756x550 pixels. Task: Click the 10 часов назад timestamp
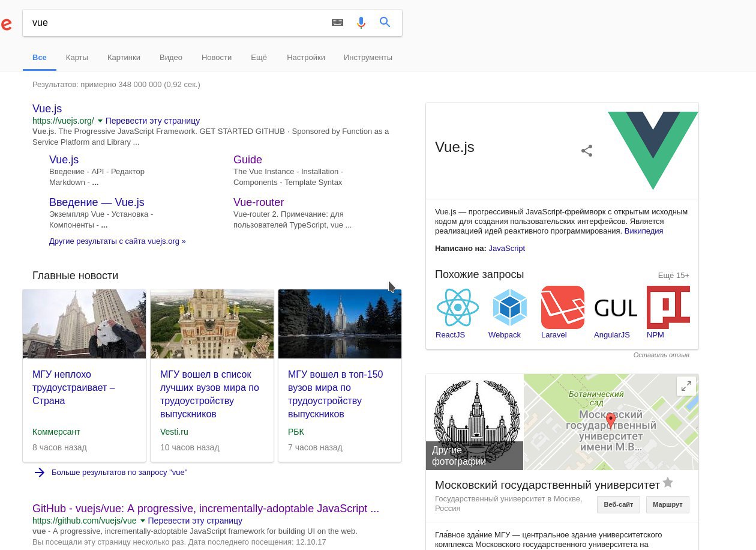tap(190, 447)
